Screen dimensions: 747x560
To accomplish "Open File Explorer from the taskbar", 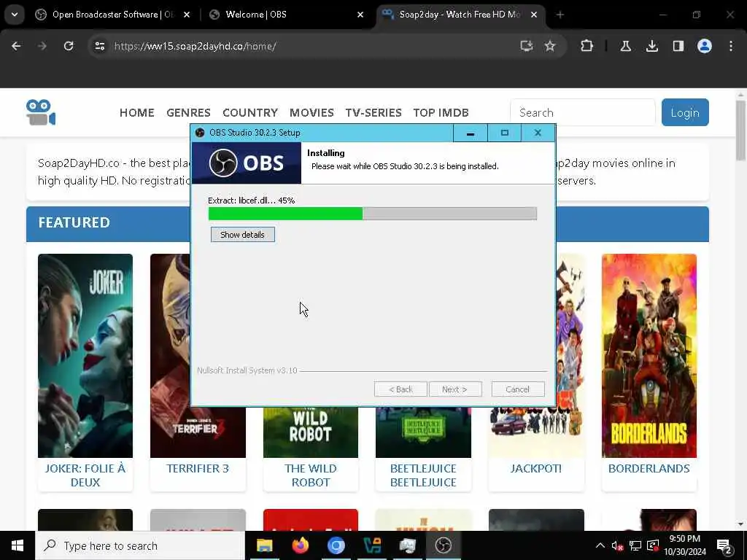I will (x=264, y=545).
